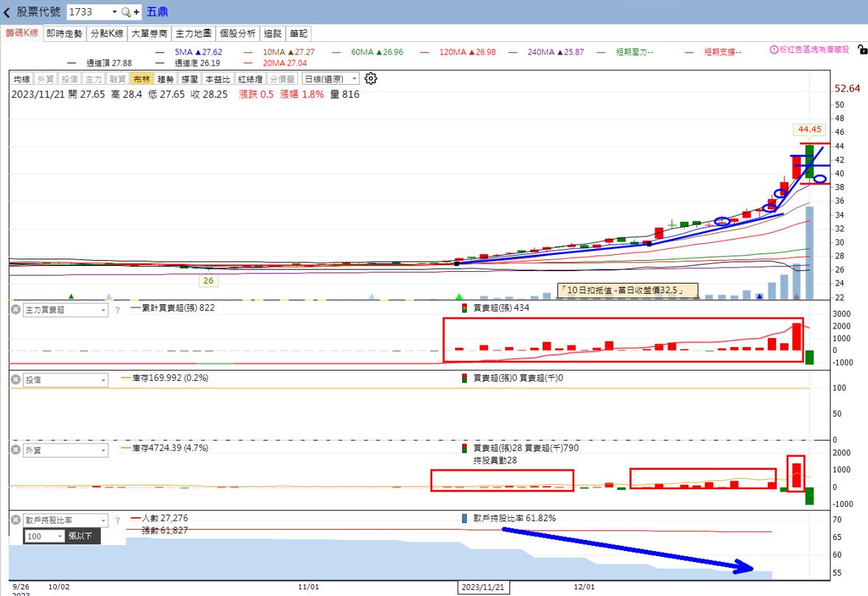Click the plus icon next to search
868x596 pixels.
pyautogui.click(x=137, y=13)
